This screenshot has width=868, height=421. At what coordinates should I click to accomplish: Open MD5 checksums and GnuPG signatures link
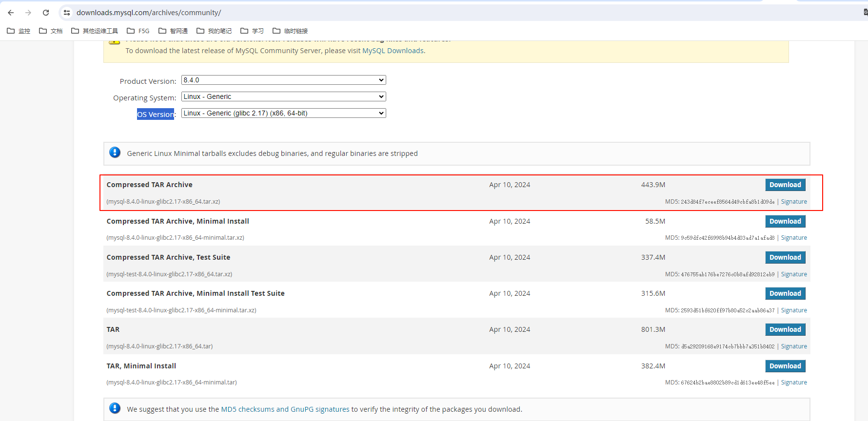click(x=285, y=409)
